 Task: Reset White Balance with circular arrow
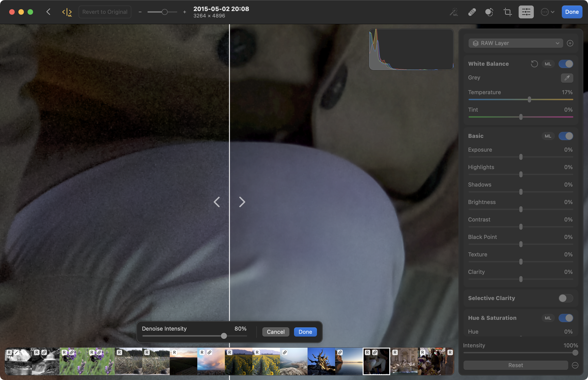(x=534, y=64)
